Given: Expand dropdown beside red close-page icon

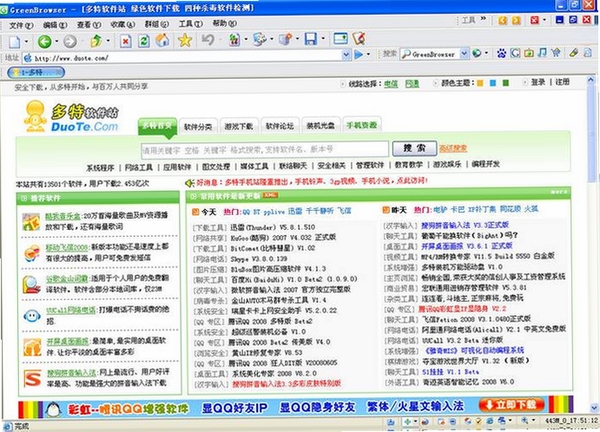Looking at the screenshot, I should click(544, 20).
